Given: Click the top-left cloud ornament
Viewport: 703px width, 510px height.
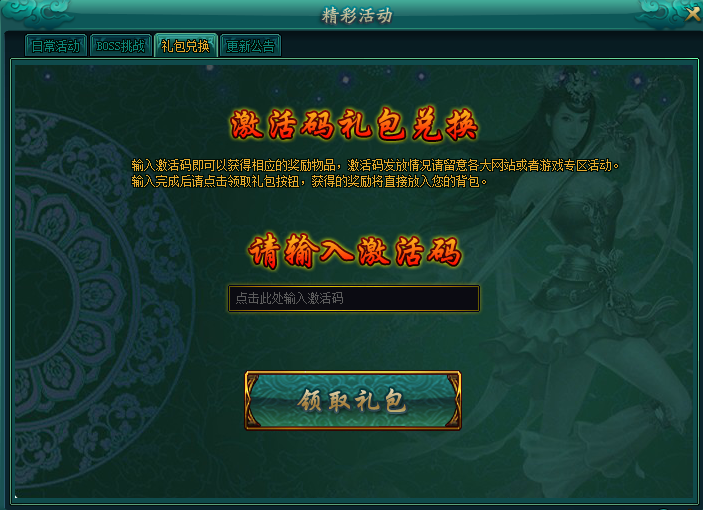Looking at the screenshot, I should click(x=38, y=13).
